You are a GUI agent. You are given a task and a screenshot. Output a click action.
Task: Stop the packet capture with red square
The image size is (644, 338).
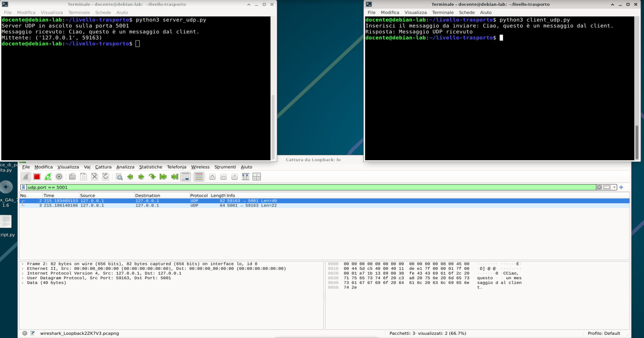(x=37, y=177)
